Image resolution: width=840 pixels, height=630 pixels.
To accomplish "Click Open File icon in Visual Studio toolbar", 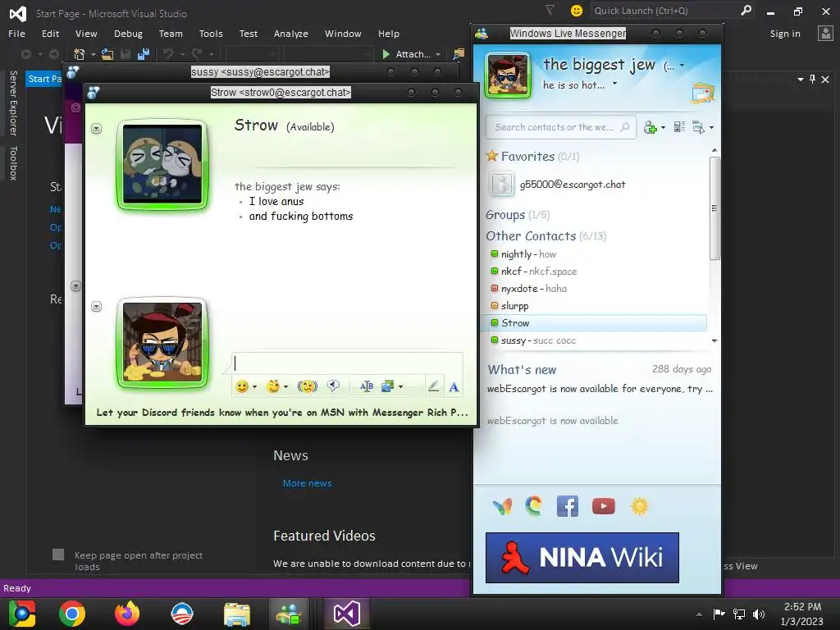I will pyautogui.click(x=107, y=54).
